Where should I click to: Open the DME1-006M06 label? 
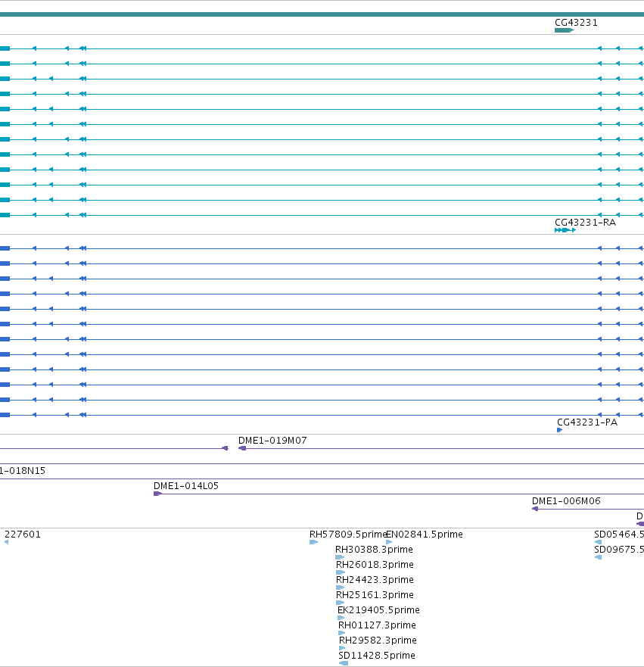pos(566,501)
